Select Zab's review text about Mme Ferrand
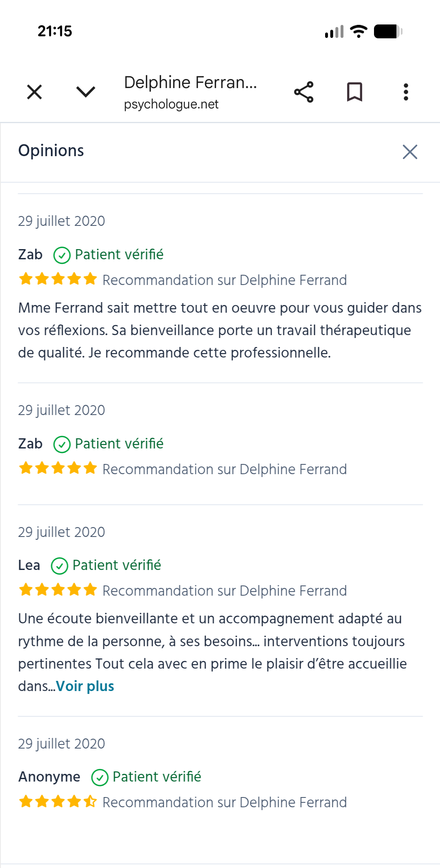This screenshot has width=440, height=868. 220,330
